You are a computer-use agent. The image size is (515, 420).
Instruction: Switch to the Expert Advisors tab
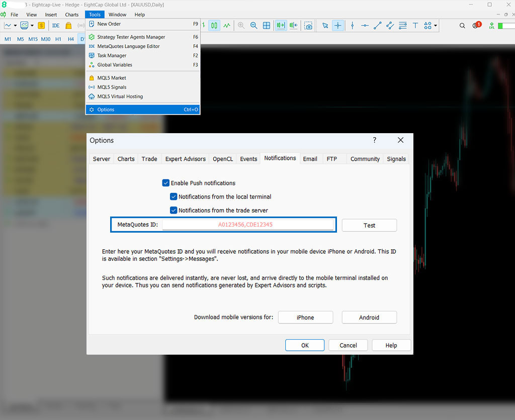click(186, 159)
